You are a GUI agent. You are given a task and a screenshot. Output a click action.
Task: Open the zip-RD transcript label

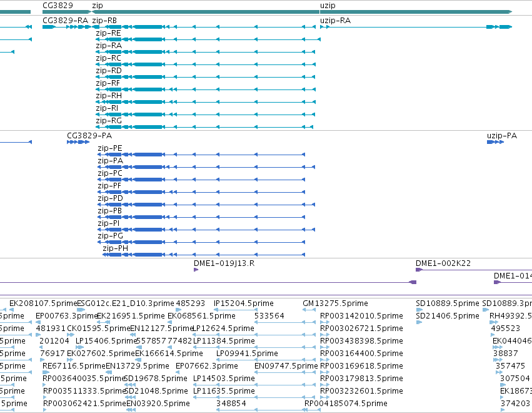109,71
